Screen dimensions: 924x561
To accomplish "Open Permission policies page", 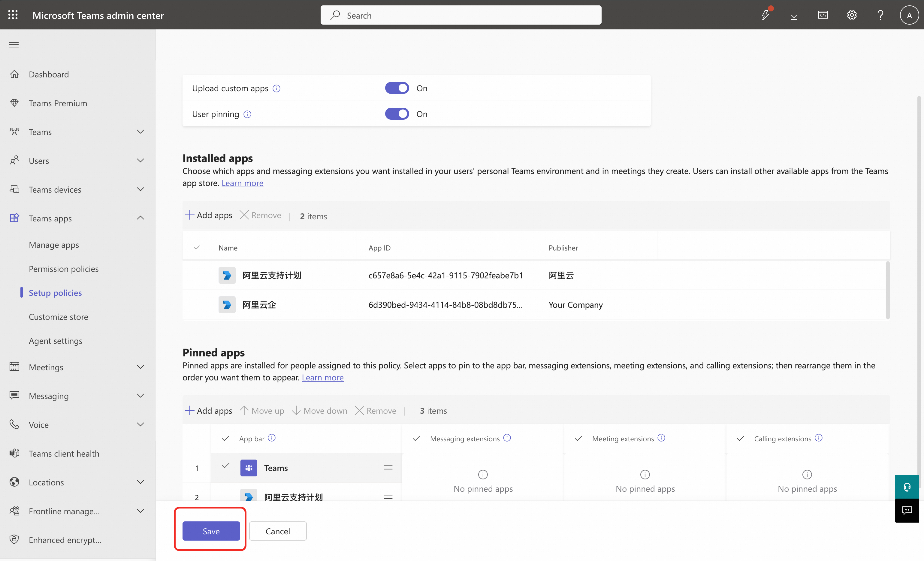I will pyautogui.click(x=64, y=269).
